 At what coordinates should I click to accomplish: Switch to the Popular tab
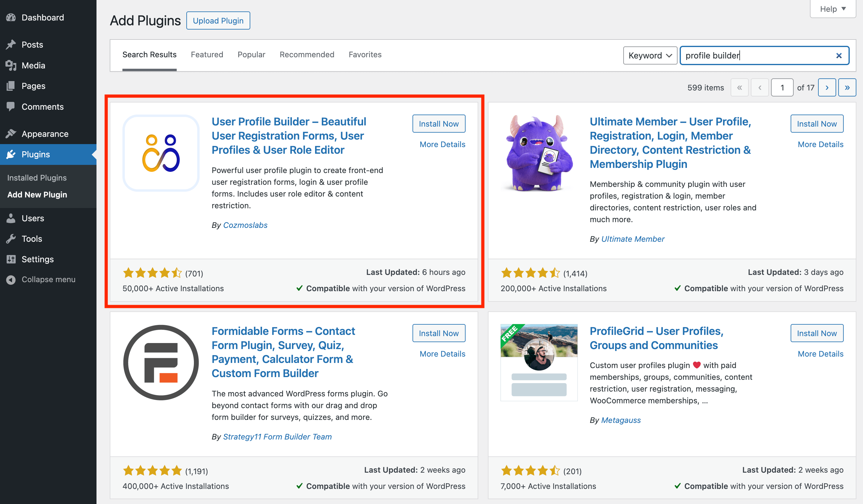251,55
